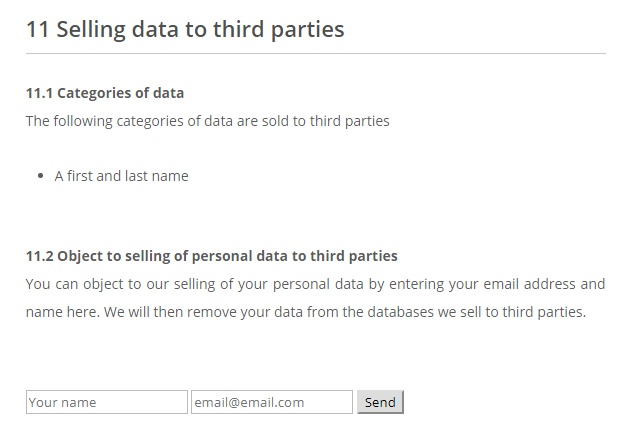Click the bullet dot before "A first"
622x425 pixels.
tap(40, 176)
